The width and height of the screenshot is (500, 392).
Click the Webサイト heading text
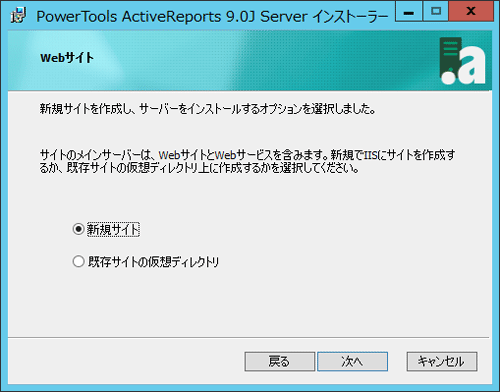[x=67, y=58]
